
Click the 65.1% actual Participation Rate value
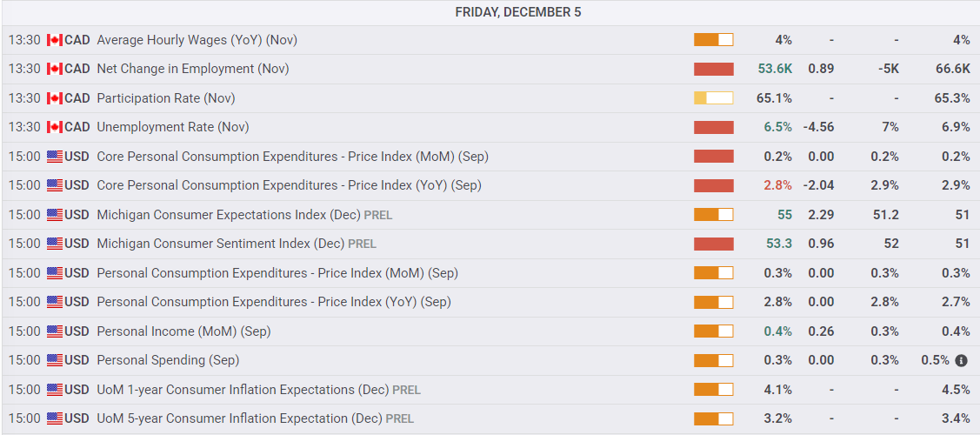pyautogui.click(x=774, y=98)
